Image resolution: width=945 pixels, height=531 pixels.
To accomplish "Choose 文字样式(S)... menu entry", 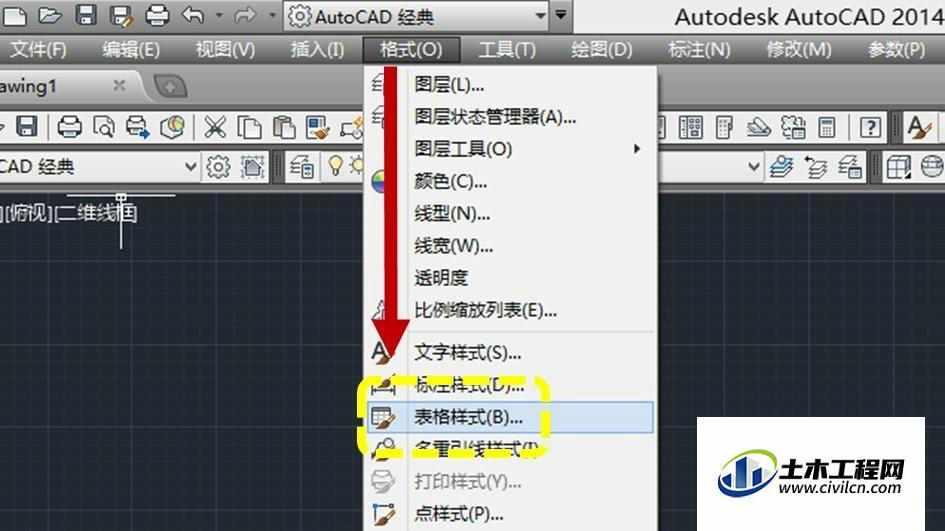I will tap(510, 353).
